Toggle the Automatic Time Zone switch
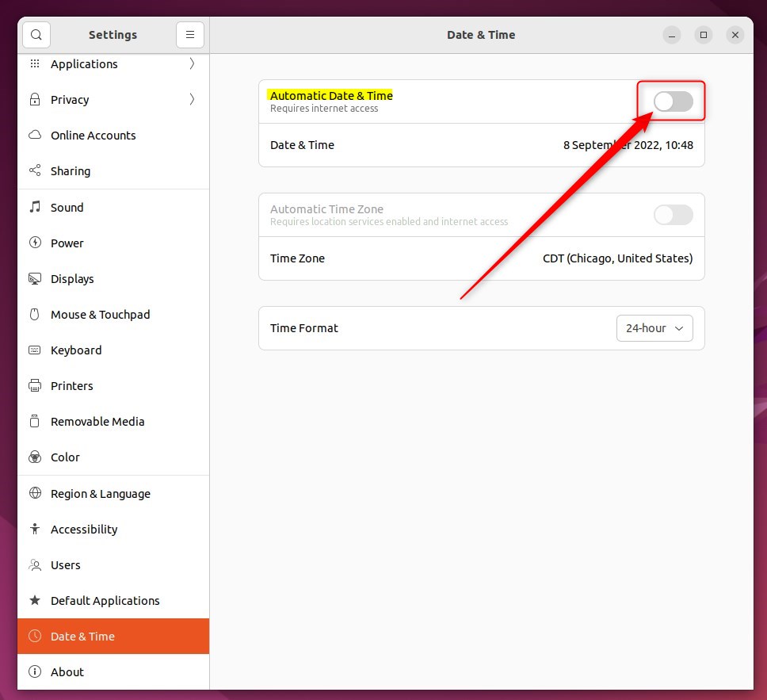This screenshot has height=700, width=767. pos(673,215)
